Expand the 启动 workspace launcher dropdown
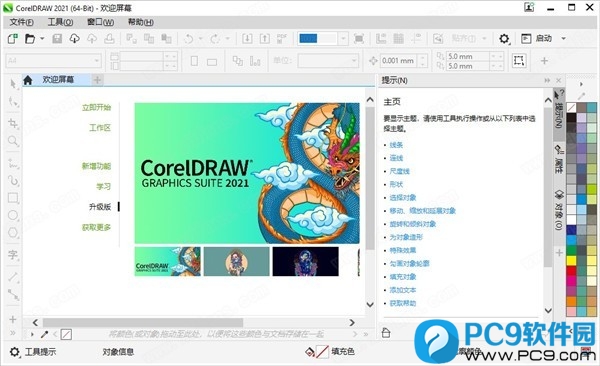600x366 pixels. tap(563, 39)
